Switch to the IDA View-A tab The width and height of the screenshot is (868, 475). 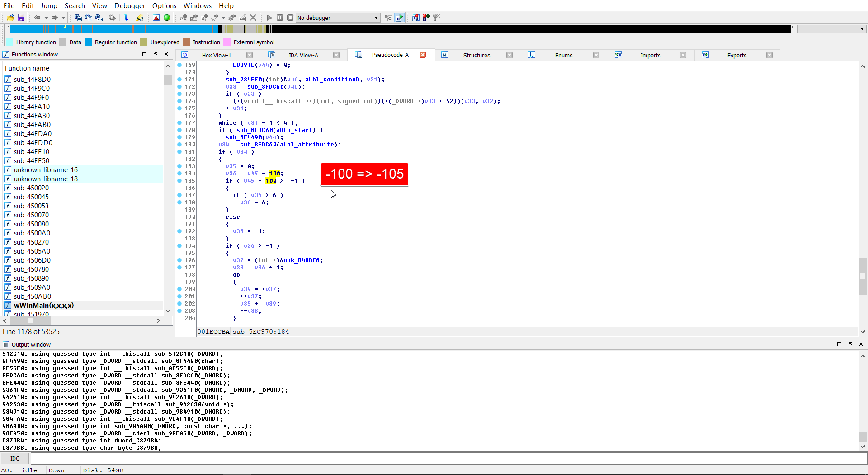303,55
